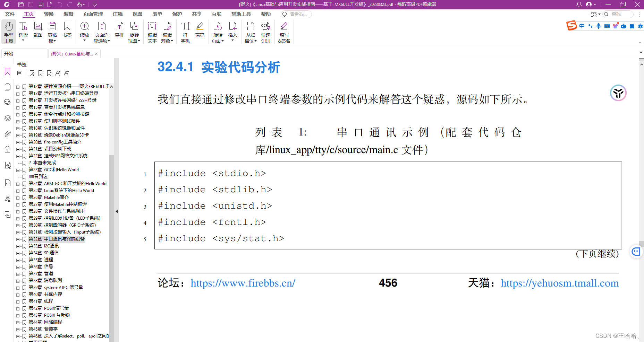Open Rotate View dropdown arrow
This screenshot has width=644, height=342.
click(139, 41)
